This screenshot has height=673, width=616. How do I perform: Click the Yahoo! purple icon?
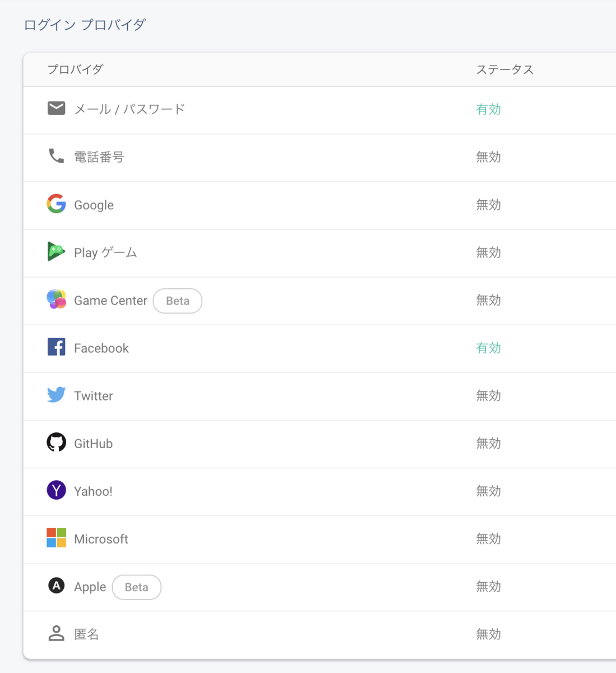pyautogui.click(x=56, y=490)
